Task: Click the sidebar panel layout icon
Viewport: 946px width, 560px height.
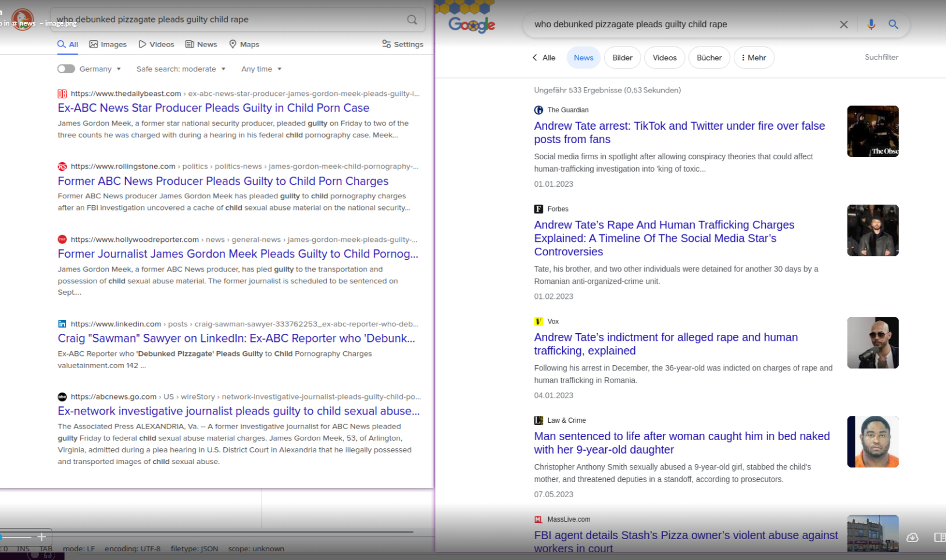Action: 939,537
